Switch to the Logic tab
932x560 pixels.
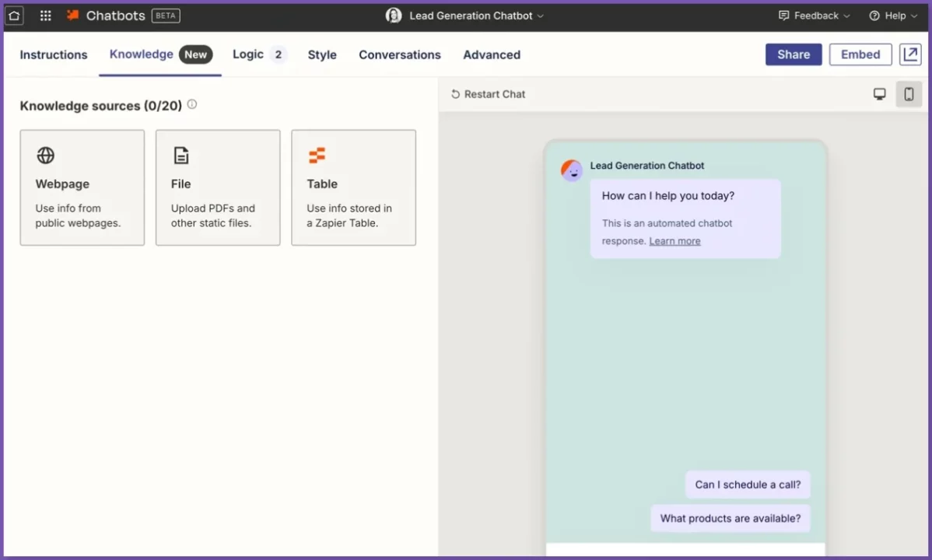coord(249,54)
